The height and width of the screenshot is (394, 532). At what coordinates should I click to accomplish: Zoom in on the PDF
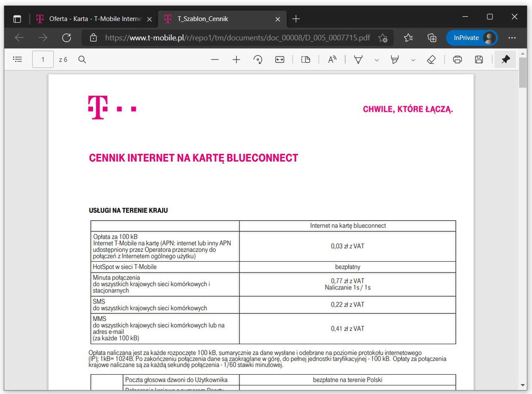point(236,60)
